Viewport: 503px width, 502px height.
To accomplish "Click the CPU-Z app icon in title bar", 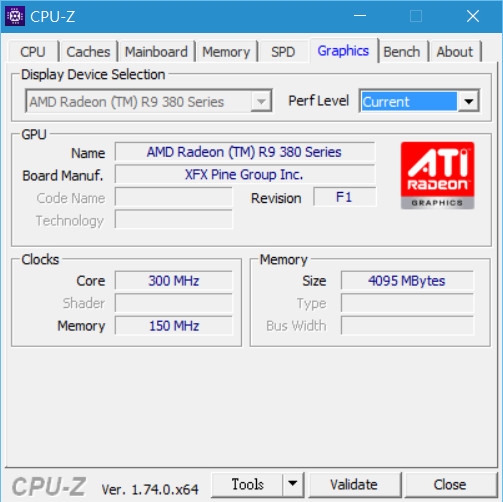I will [15, 16].
